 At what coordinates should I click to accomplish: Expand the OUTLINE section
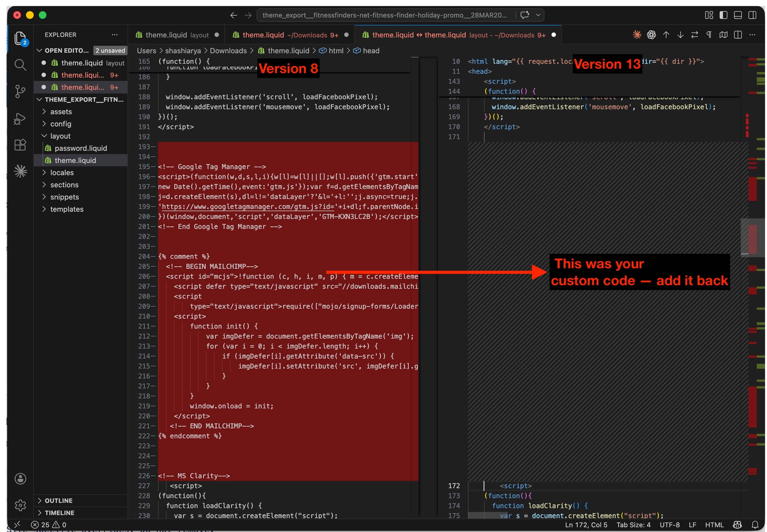[x=58, y=500]
